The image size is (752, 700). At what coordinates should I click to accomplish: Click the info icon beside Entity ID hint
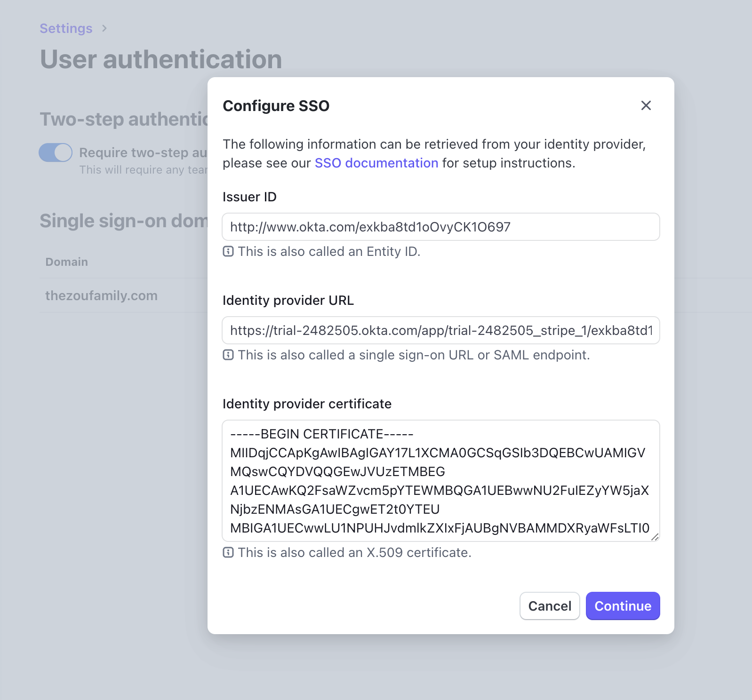coord(228,252)
